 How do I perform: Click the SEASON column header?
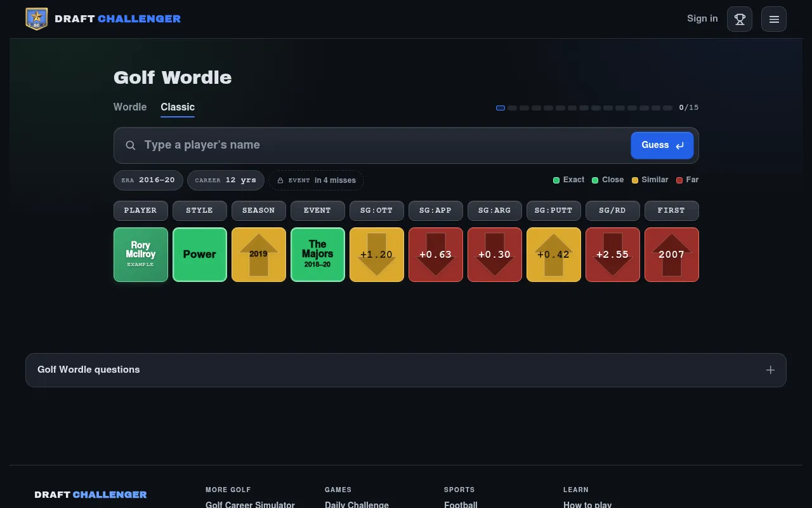pyautogui.click(x=259, y=211)
